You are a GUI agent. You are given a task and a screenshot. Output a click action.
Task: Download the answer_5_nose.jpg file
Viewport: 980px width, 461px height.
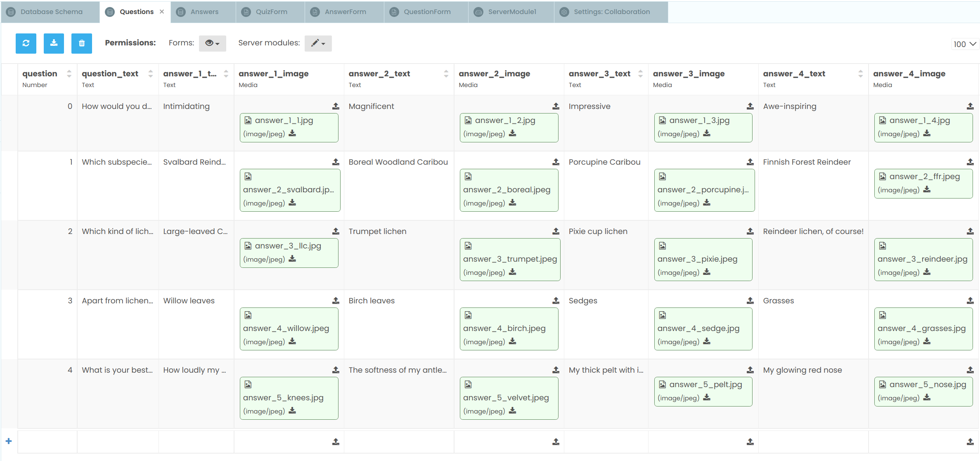tap(927, 397)
